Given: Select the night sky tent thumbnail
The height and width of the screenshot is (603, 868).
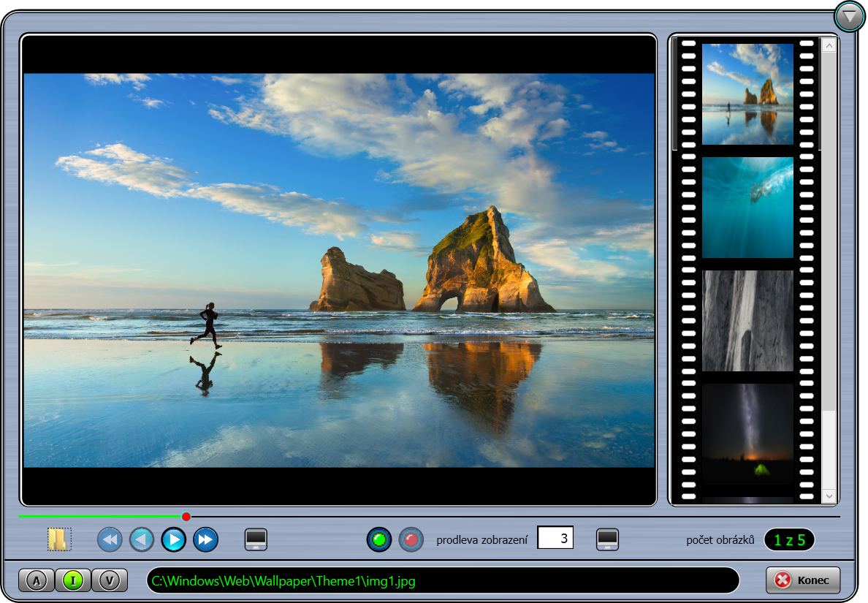Looking at the screenshot, I should point(747,433).
